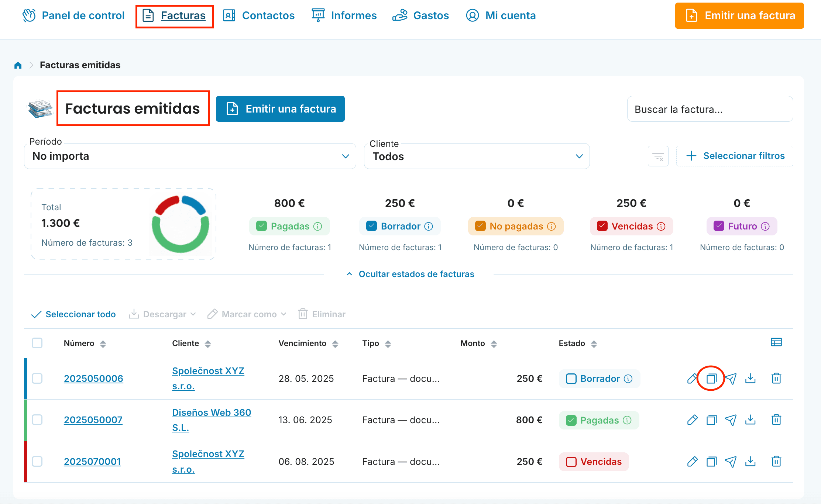The image size is (821, 504).
Task: Send invoice 2025070001 with paper plane icon
Action: coord(731,462)
